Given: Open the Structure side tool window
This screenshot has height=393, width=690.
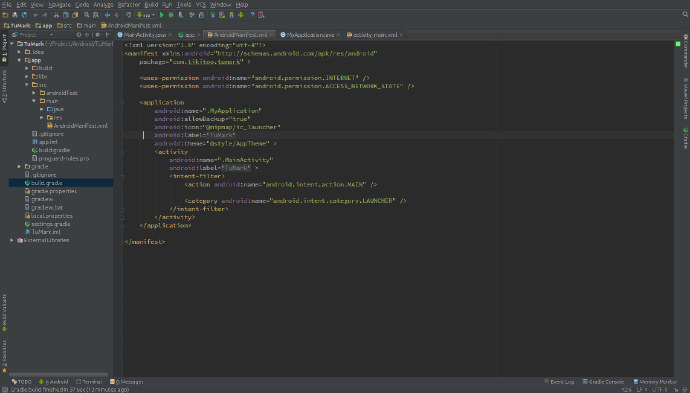Looking at the screenshot, I should [x=4, y=86].
